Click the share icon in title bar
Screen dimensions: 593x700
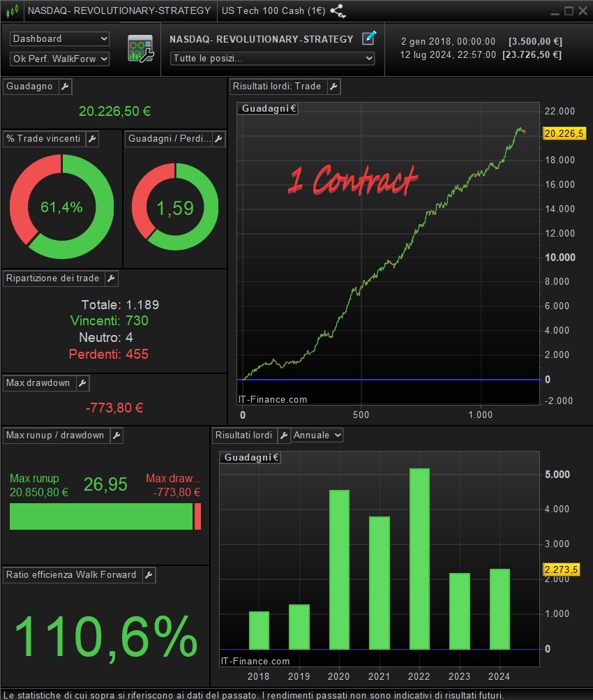[x=338, y=10]
